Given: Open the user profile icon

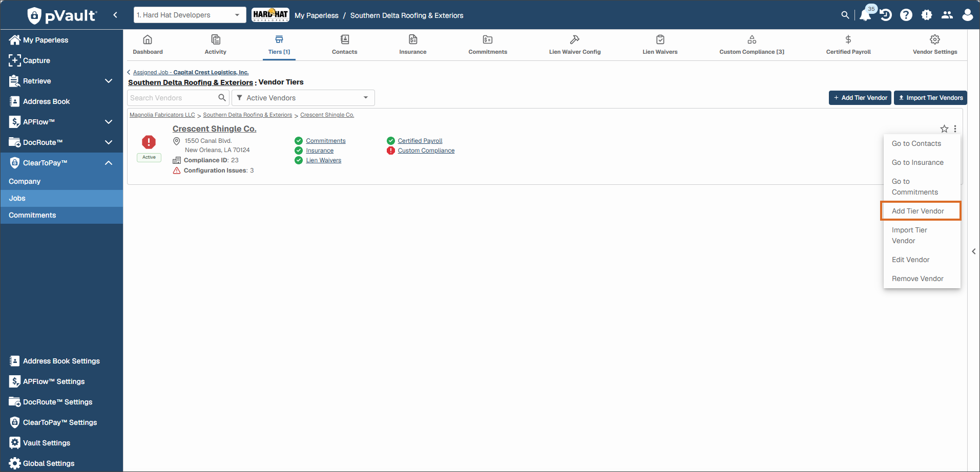Looking at the screenshot, I should pos(968,15).
